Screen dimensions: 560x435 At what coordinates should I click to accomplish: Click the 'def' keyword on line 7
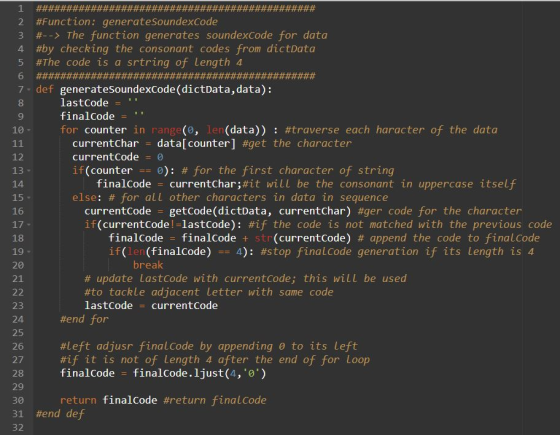pyautogui.click(x=45, y=89)
